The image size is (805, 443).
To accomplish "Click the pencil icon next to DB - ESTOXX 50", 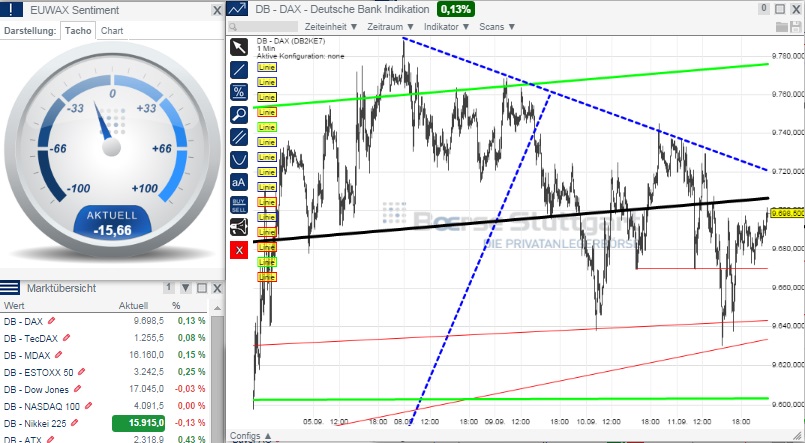I will [82, 372].
